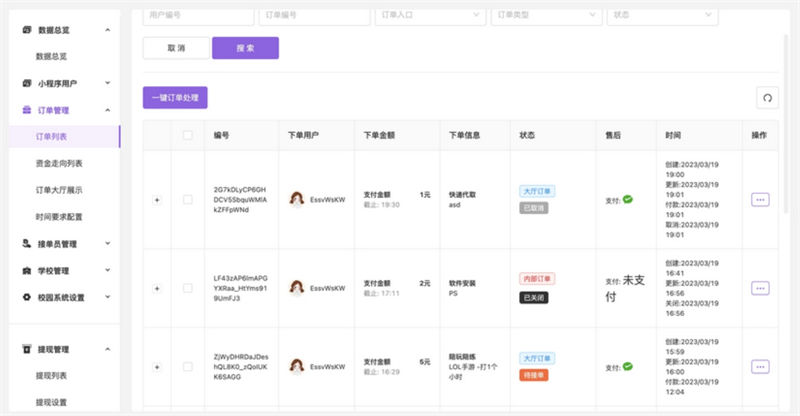Expand the first order row with plus

pyautogui.click(x=157, y=200)
